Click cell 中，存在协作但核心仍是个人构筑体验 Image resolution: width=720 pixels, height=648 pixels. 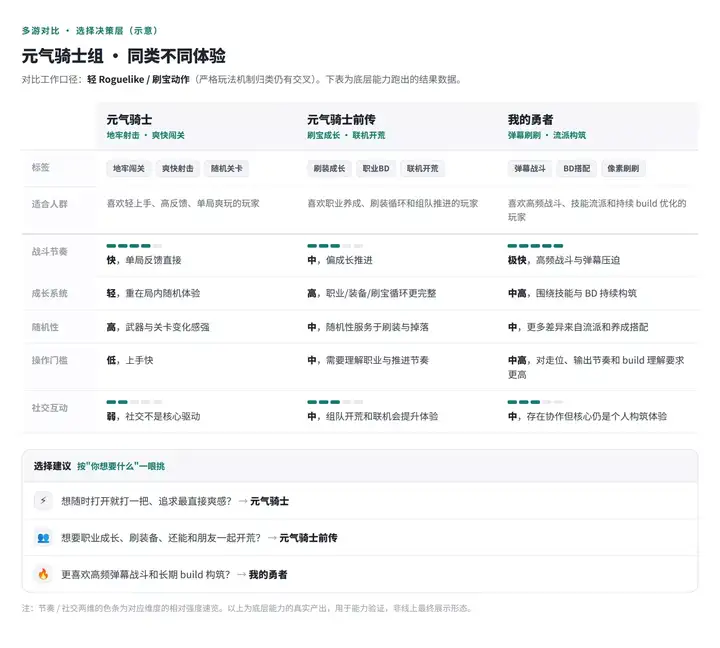coord(587,417)
